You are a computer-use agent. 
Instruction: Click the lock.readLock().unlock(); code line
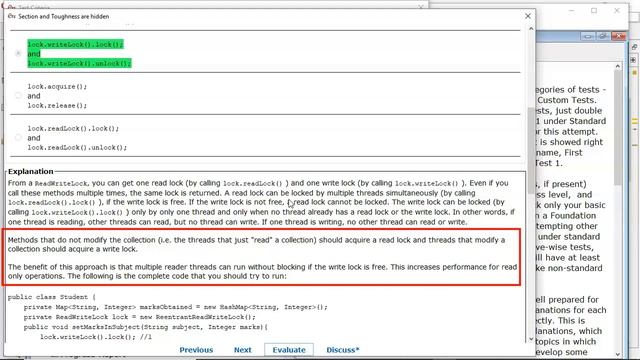(x=77, y=147)
